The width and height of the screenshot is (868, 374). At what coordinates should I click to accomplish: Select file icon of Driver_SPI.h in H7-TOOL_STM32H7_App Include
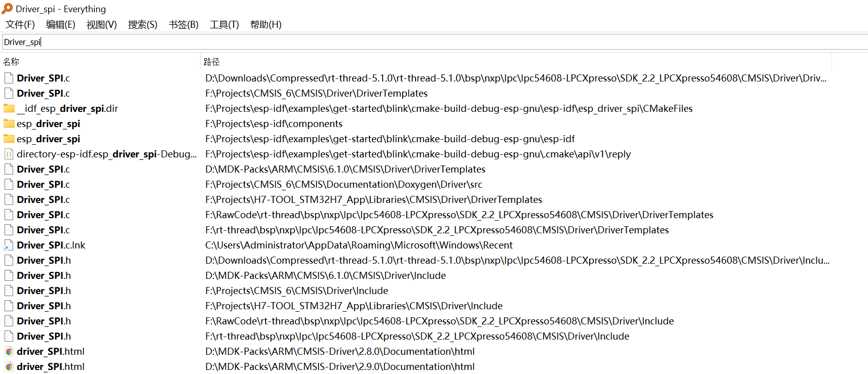[9, 306]
